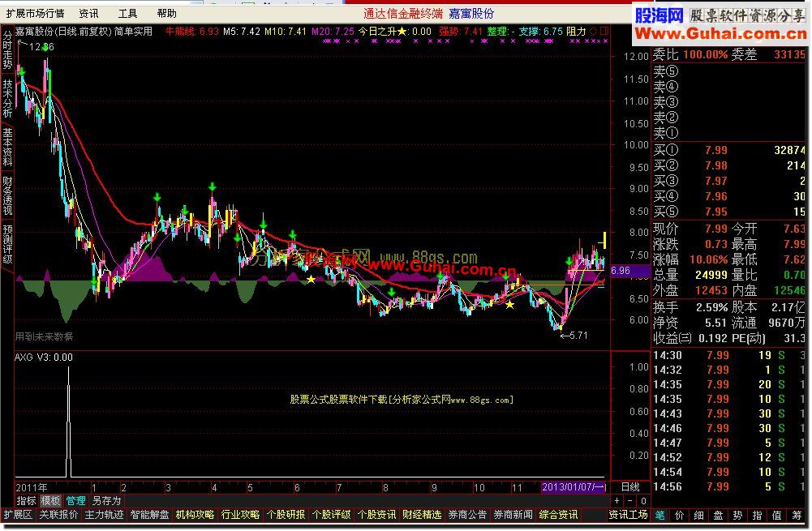This screenshot has height=531, width=812.
Task: Open the 机构攻略 bottom tab
Action: [195, 515]
